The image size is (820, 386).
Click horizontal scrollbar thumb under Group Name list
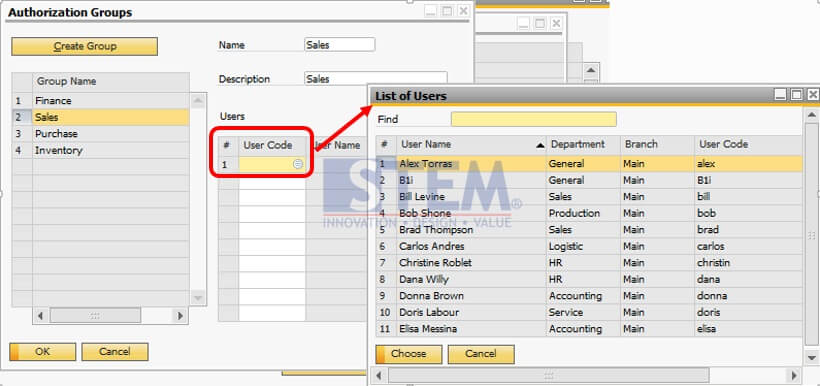click(95, 316)
